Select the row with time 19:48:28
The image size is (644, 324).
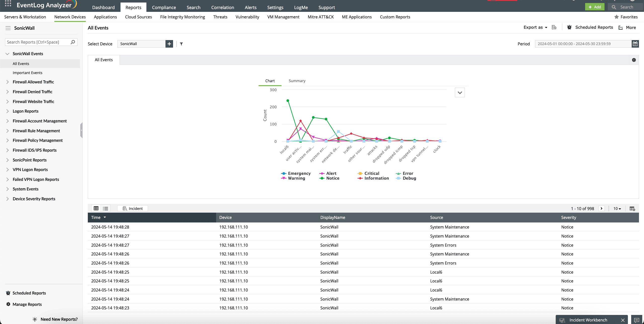363,227
